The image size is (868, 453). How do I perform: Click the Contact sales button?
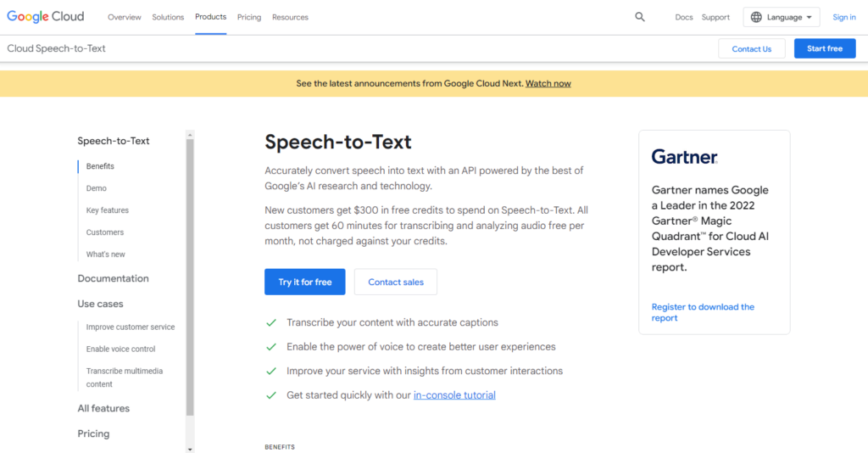click(x=396, y=282)
